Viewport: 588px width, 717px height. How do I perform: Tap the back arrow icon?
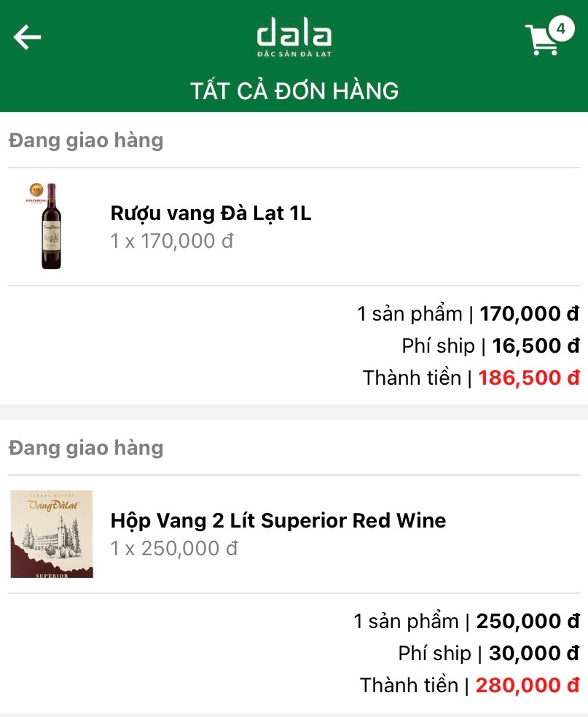click(x=28, y=37)
